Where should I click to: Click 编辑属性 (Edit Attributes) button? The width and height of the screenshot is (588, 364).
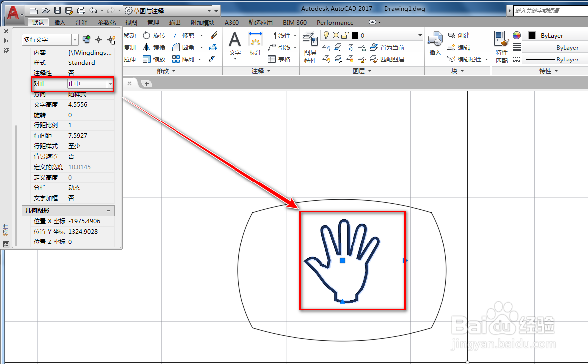465,60
